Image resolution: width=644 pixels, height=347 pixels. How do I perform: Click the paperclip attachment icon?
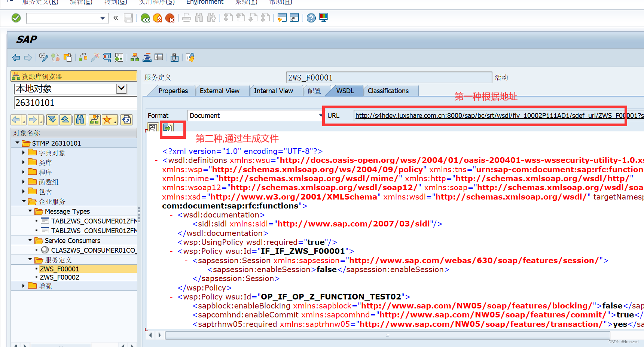click(x=174, y=57)
